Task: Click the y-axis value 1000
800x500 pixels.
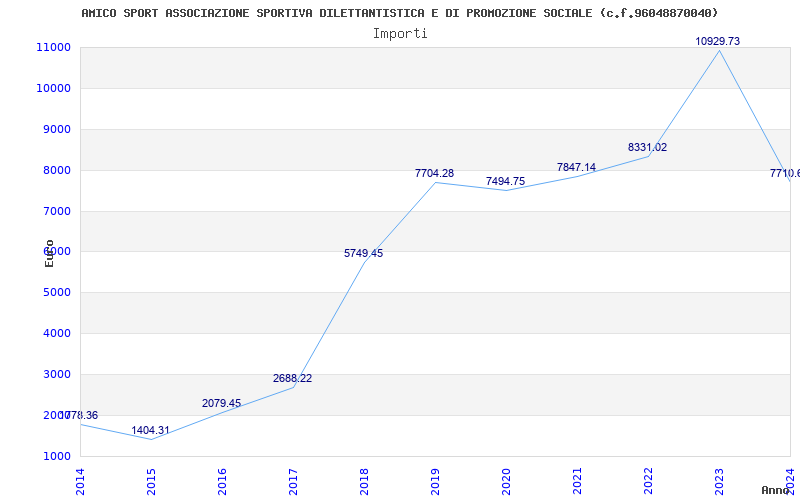Action: (57, 456)
